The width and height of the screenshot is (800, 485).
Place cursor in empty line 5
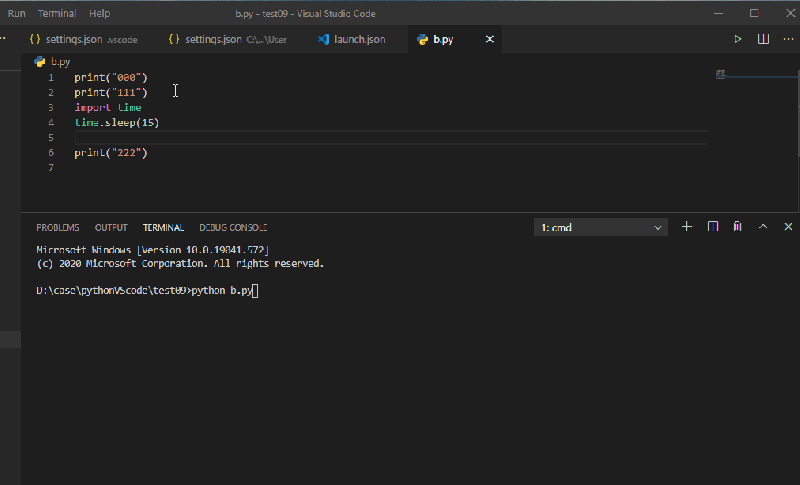(x=391, y=138)
